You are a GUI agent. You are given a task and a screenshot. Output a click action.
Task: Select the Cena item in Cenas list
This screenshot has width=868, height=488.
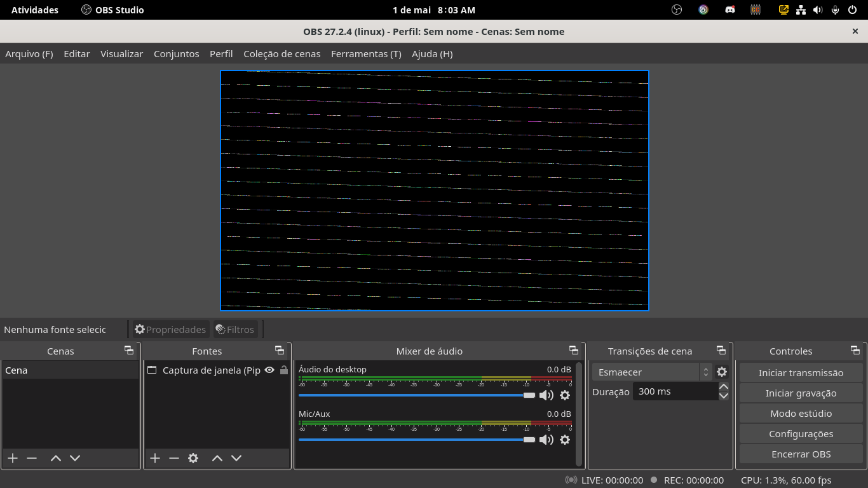tap(38, 370)
